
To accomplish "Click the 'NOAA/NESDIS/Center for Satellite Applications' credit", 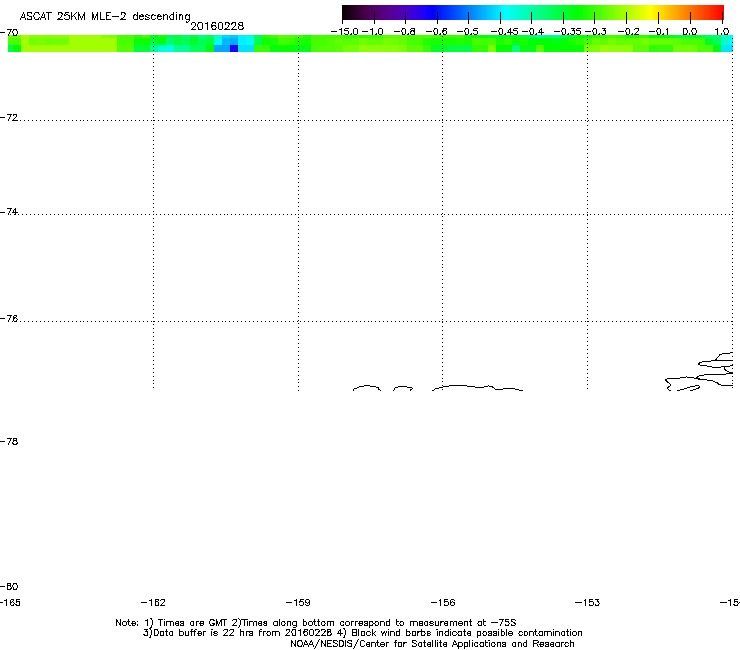I will coord(432,644).
